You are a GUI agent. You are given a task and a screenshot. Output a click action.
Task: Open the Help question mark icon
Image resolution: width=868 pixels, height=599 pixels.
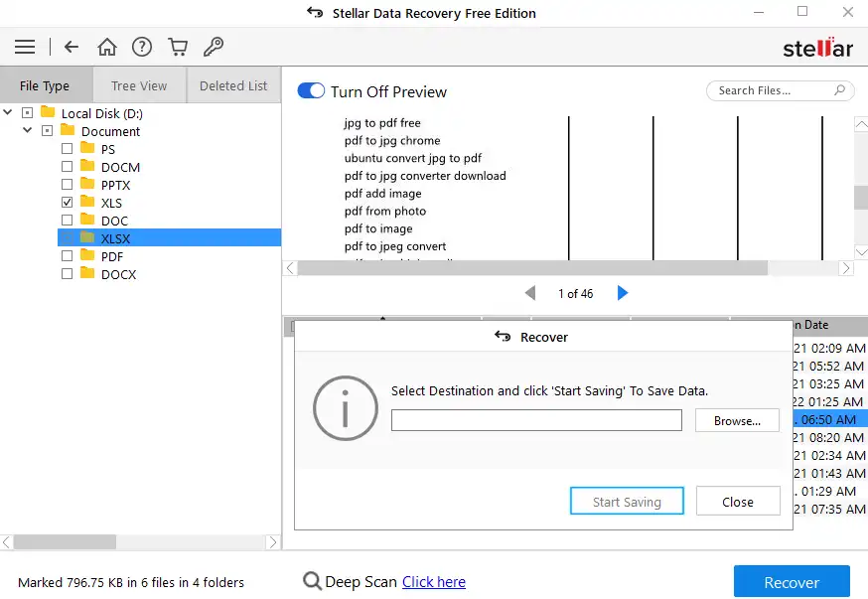(142, 47)
